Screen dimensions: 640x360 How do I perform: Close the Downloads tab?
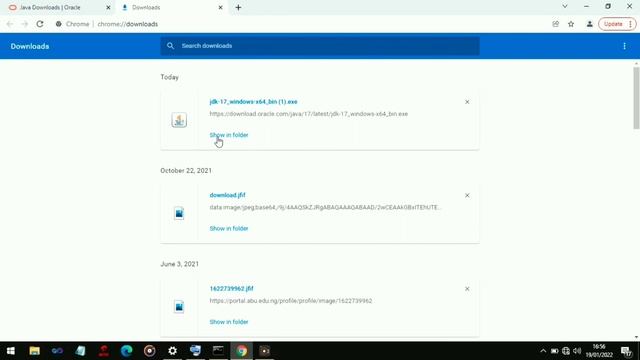[x=220, y=7]
